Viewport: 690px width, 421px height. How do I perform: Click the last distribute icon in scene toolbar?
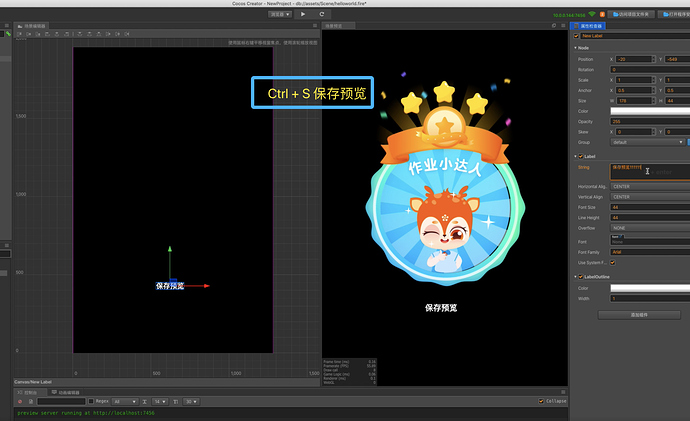(127, 34)
